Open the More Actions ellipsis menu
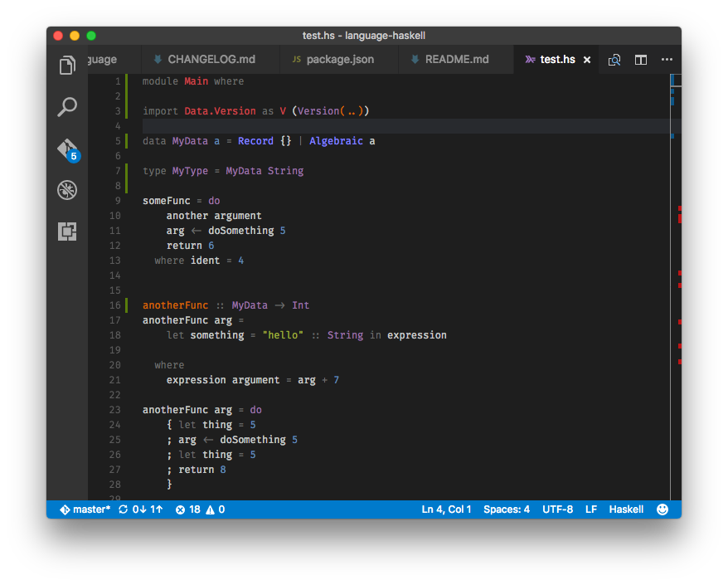The height and width of the screenshot is (585, 728). click(x=667, y=60)
